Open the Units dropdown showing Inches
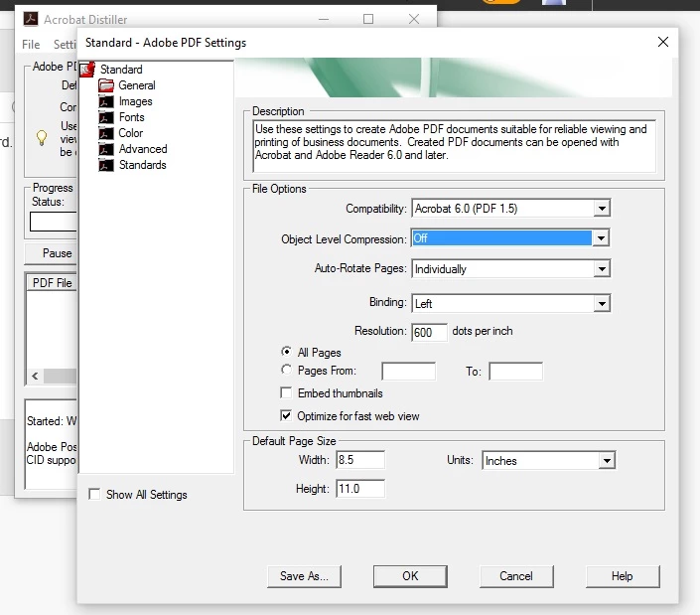 607,460
